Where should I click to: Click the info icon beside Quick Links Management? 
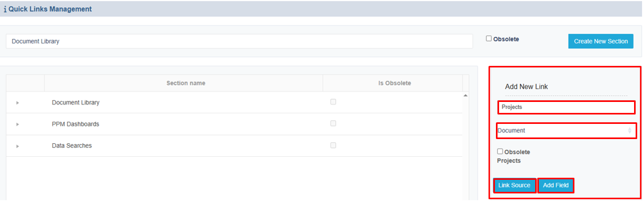(5, 9)
